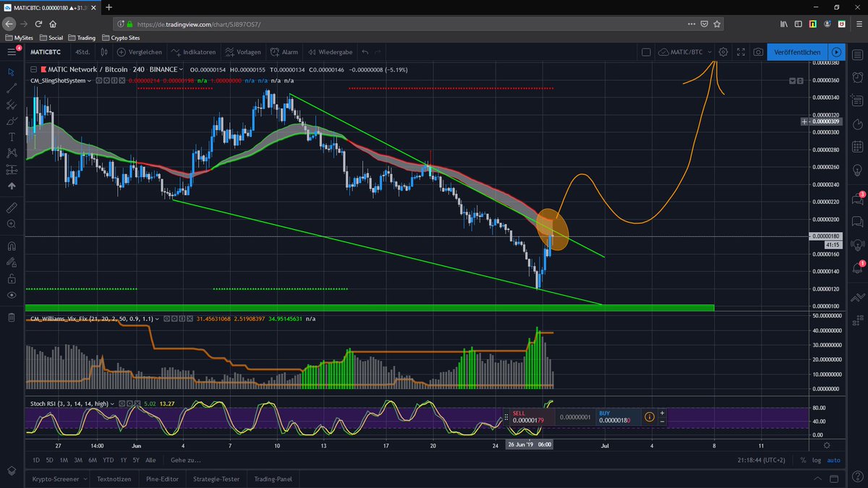
Task: Click the play icon beside Veröffentlichen
Action: coord(836,52)
